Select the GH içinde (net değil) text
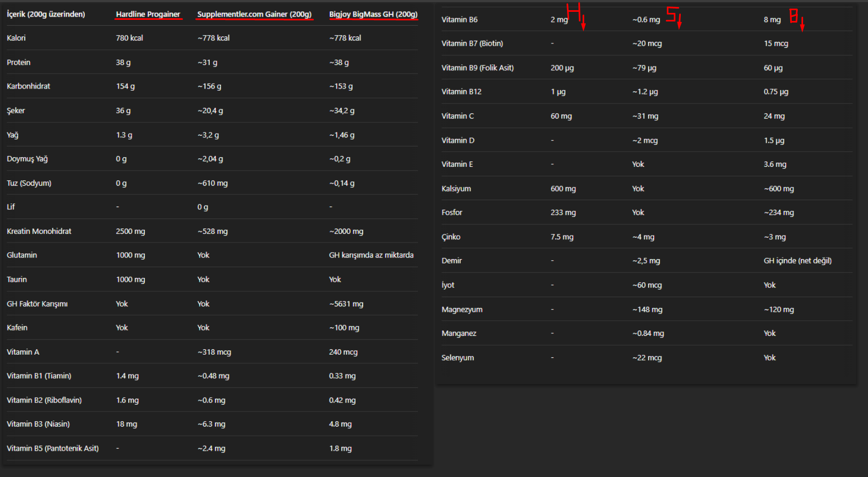This screenshot has width=868, height=477. 798,261
